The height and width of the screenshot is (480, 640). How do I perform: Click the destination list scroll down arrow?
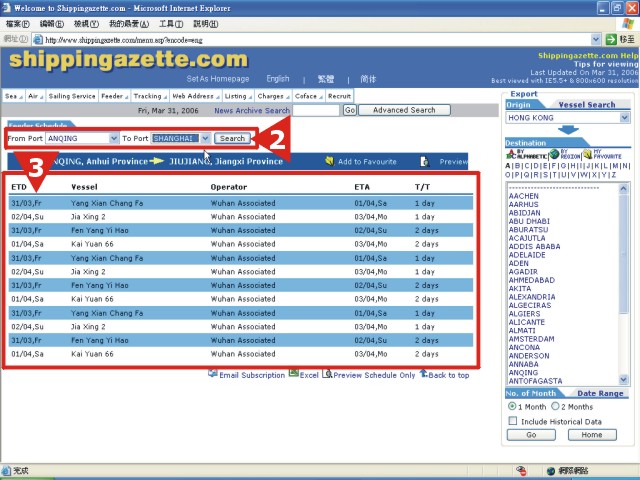coord(623,380)
